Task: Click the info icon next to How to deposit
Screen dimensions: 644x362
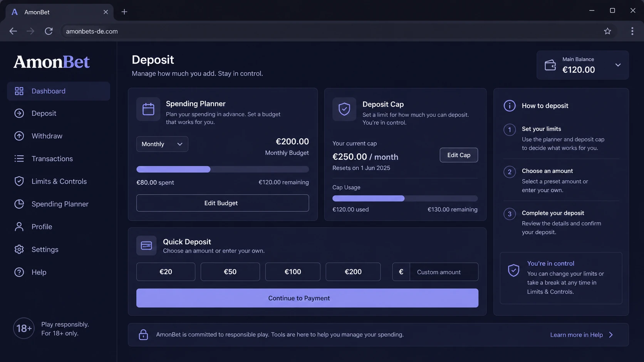Action: 510,106
